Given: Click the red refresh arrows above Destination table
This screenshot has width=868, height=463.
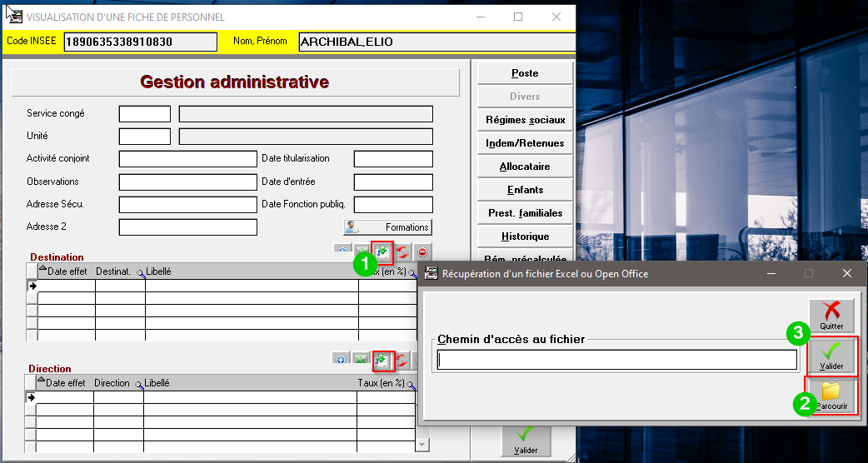Looking at the screenshot, I should (x=402, y=251).
